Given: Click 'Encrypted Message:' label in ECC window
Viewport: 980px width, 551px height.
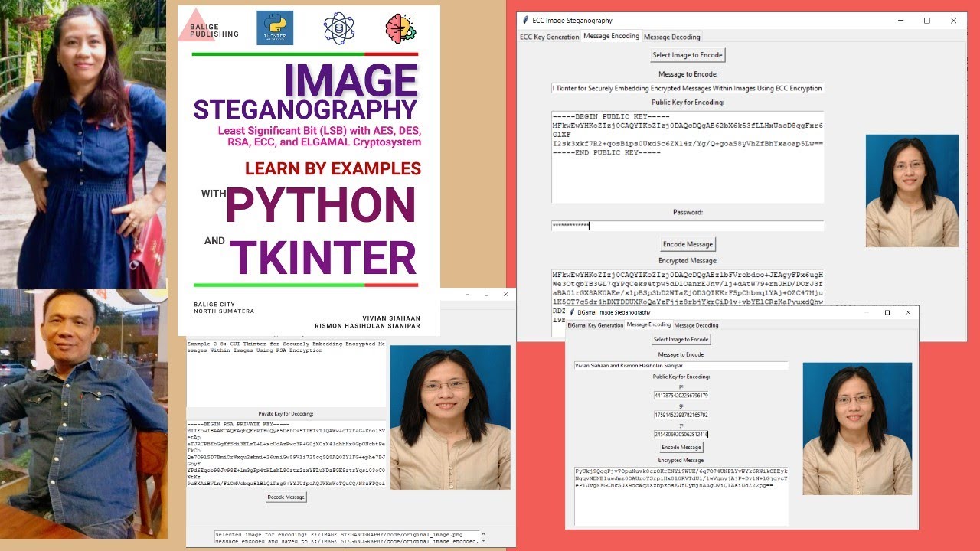Looking at the screenshot, I should (688, 261).
